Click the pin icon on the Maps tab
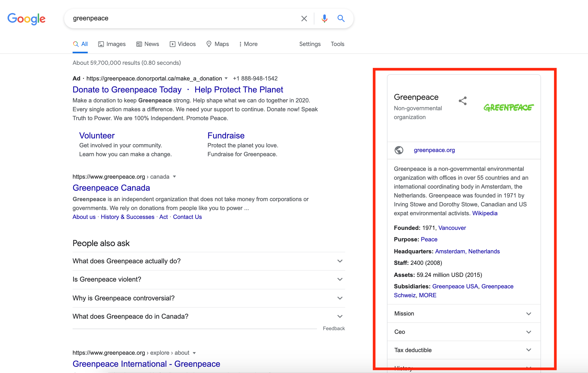 [209, 44]
